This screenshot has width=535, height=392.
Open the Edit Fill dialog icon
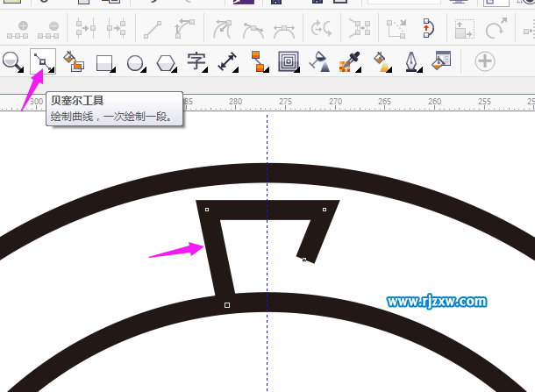(x=441, y=61)
